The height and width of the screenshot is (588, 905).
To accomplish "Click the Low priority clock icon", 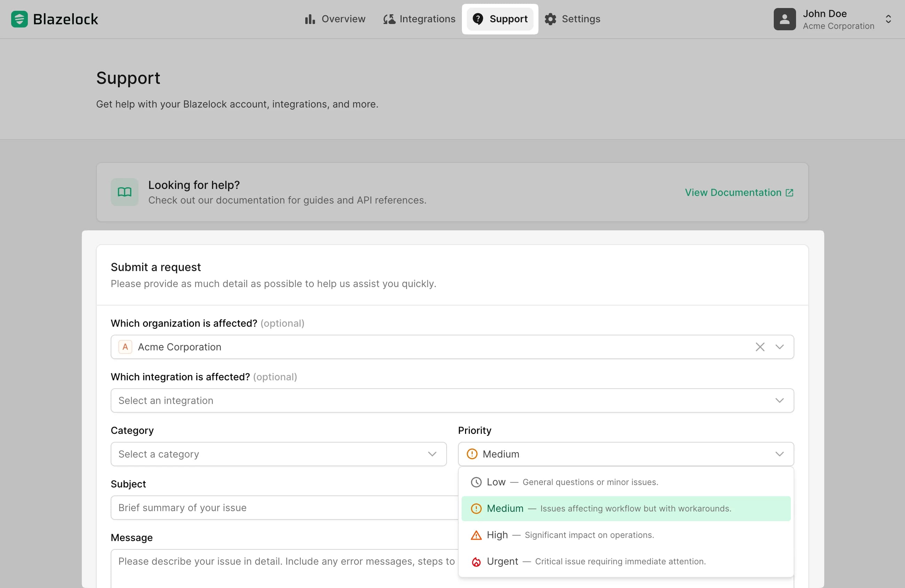I will pyautogui.click(x=476, y=482).
